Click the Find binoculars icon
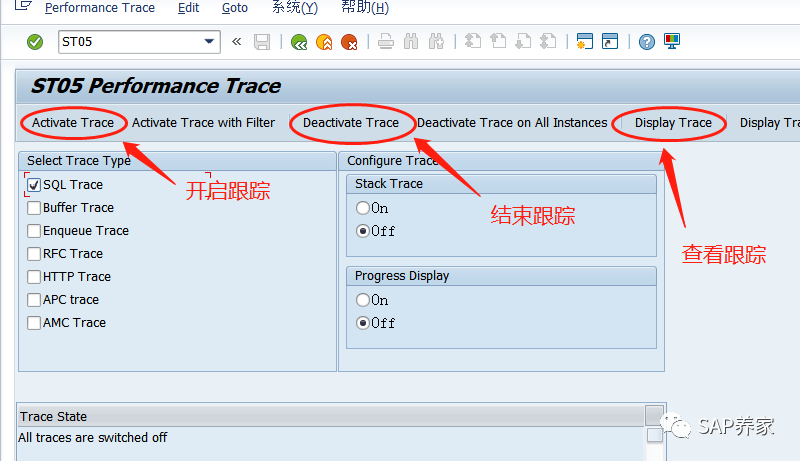This screenshot has width=800, height=461. pyautogui.click(x=411, y=41)
